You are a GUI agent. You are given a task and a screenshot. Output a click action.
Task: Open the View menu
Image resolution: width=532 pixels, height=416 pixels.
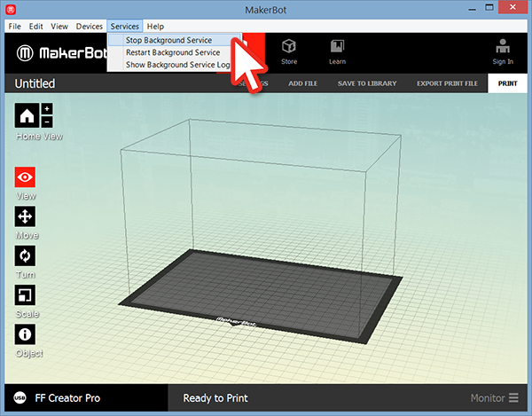coord(59,27)
